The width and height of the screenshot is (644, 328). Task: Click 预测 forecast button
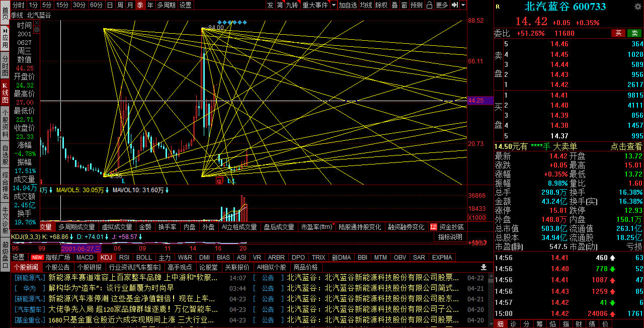tap(417, 5)
